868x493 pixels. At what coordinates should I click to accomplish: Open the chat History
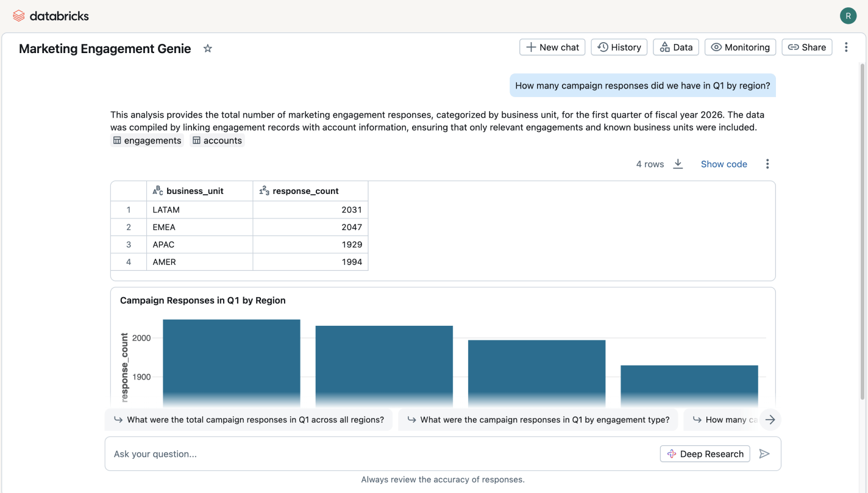(x=619, y=47)
